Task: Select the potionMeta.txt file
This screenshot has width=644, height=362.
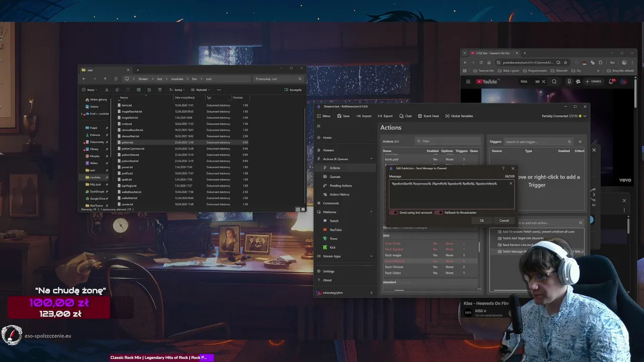Action: 130,155
